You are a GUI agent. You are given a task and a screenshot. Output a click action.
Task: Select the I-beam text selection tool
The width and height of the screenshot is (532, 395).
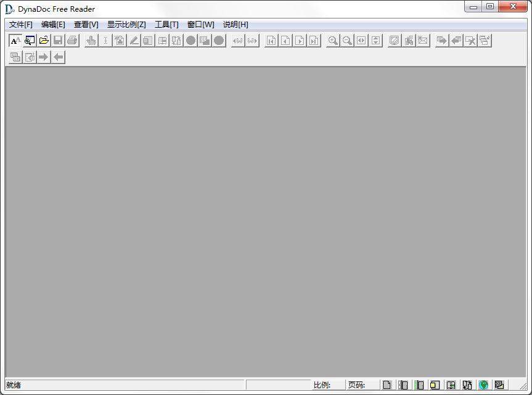tap(105, 41)
